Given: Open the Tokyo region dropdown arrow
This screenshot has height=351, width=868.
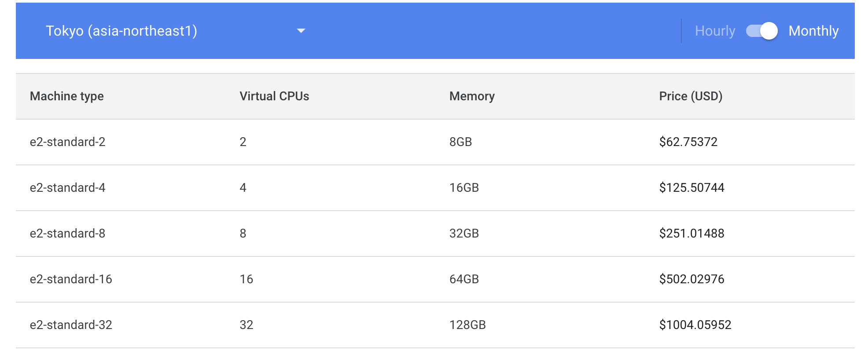Looking at the screenshot, I should pos(301,31).
